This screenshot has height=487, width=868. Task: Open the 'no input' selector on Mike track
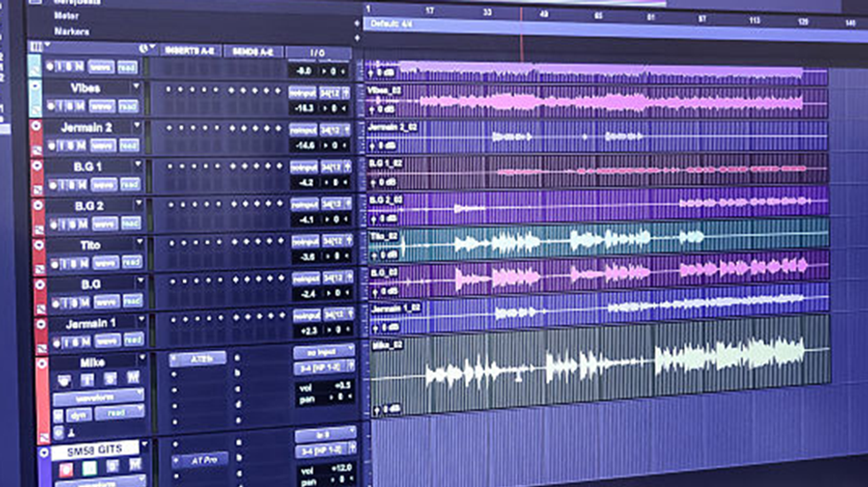pos(323,351)
